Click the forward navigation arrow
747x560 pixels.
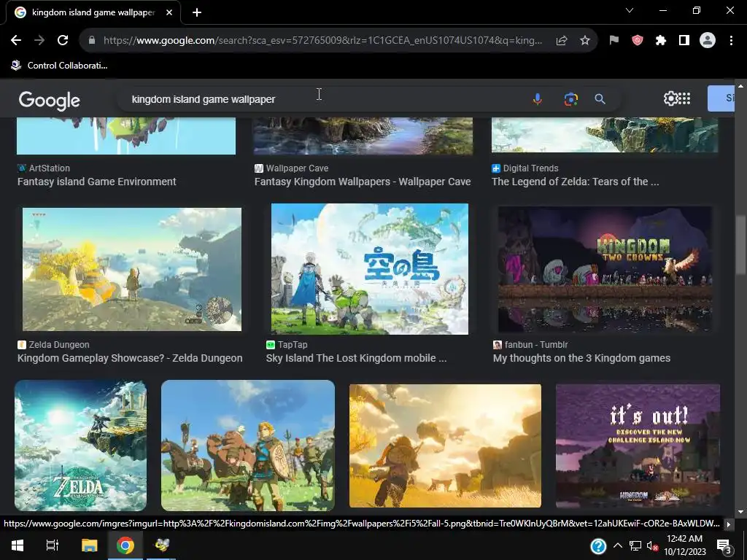click(x=39, y=41)
